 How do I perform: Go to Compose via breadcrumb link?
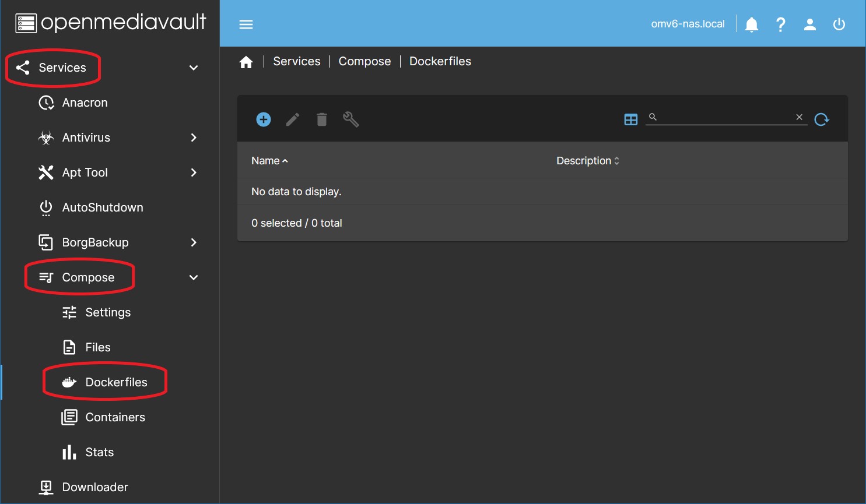[x=364, y=61]
